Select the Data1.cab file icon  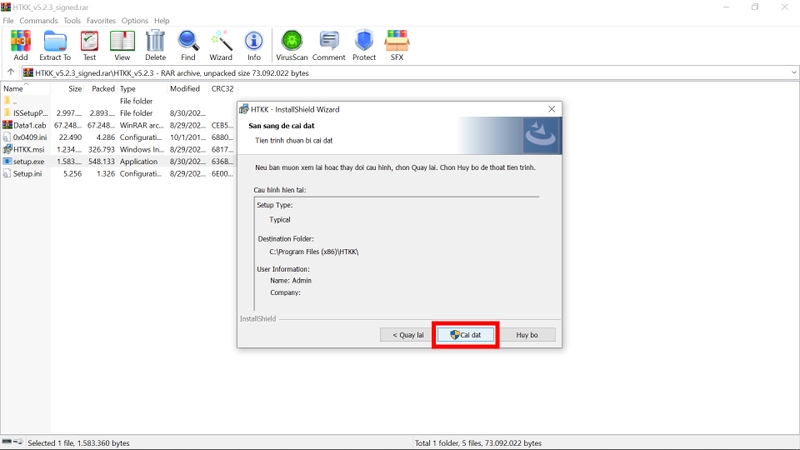point(7,125)
